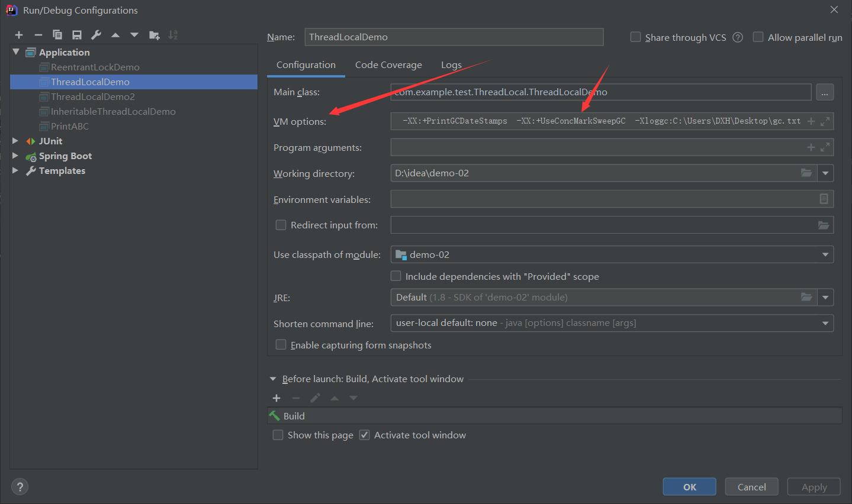Screen dimensions: 852x504
Task: Switch to the Configuration tab
Action: point(306,65)
